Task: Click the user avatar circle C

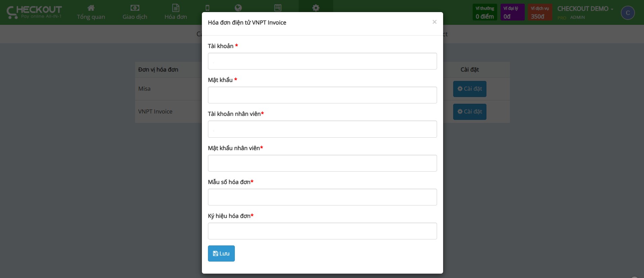Action: pyautogui.click(x=628, y=13)
